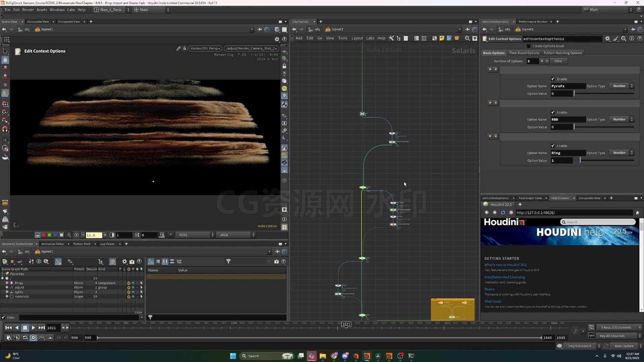Toggle real-time playback clock icon
This screenshot has height=362, width=644.
(x=33, y=338)
